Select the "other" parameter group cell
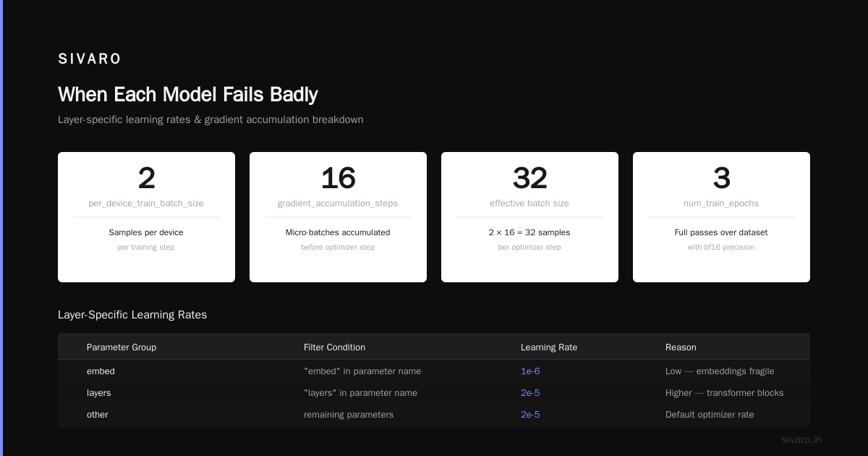 (98, 415)
